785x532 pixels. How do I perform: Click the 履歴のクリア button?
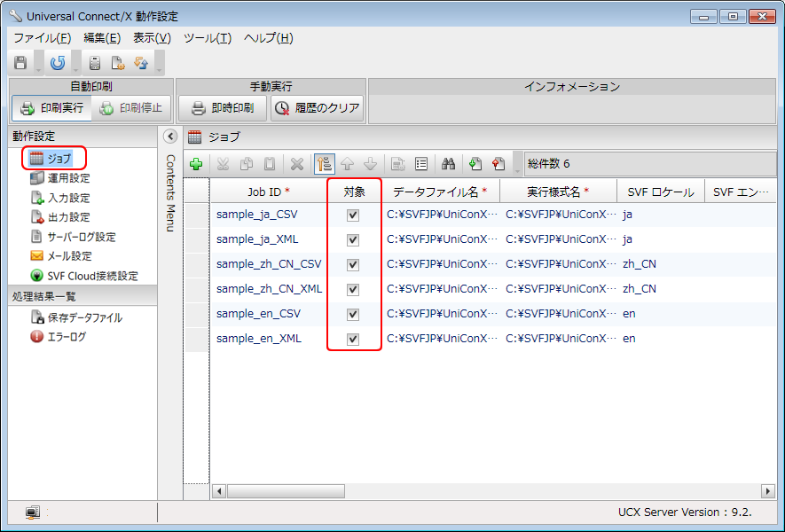(318, 107)
